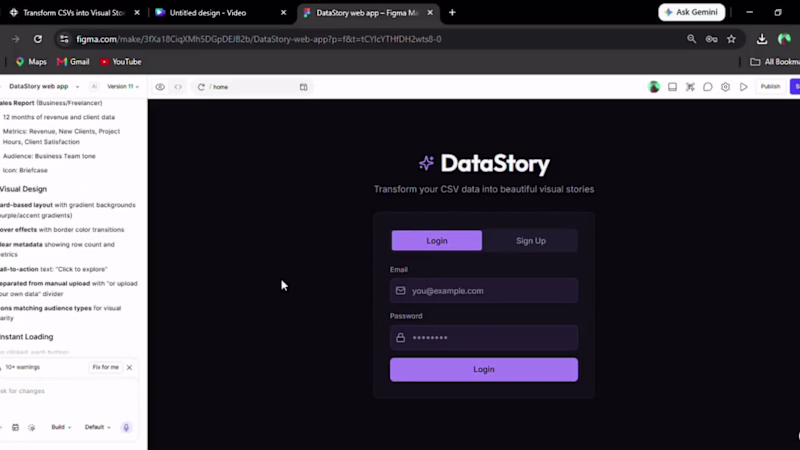The image size is (800, 450).
Task: Click the Visual Design heading in chat
Action: [23, 189]
